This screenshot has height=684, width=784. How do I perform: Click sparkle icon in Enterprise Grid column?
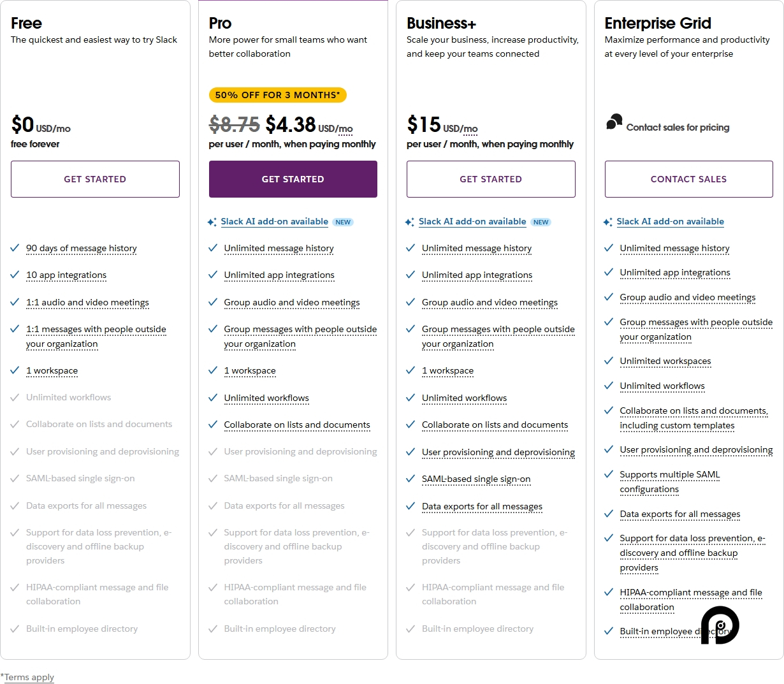point(607,221)
